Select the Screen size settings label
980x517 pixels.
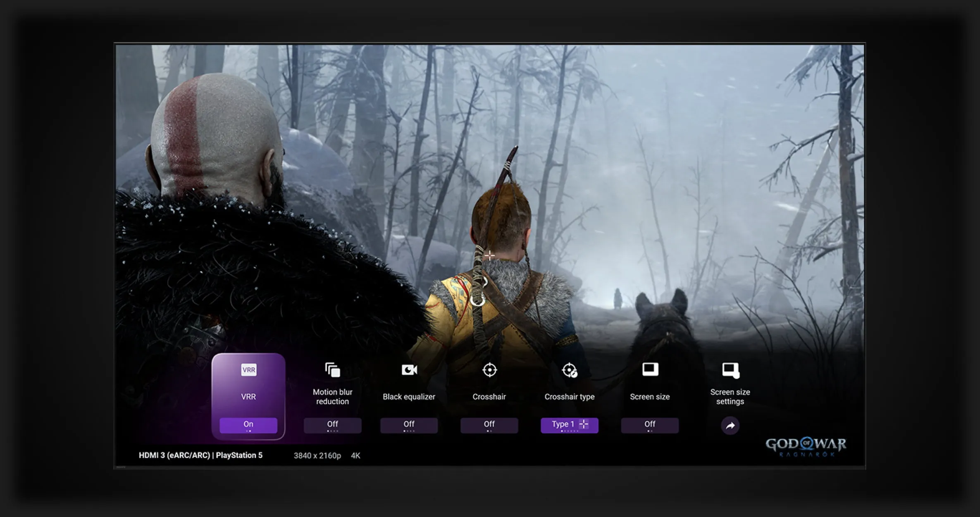coord(730,397)
